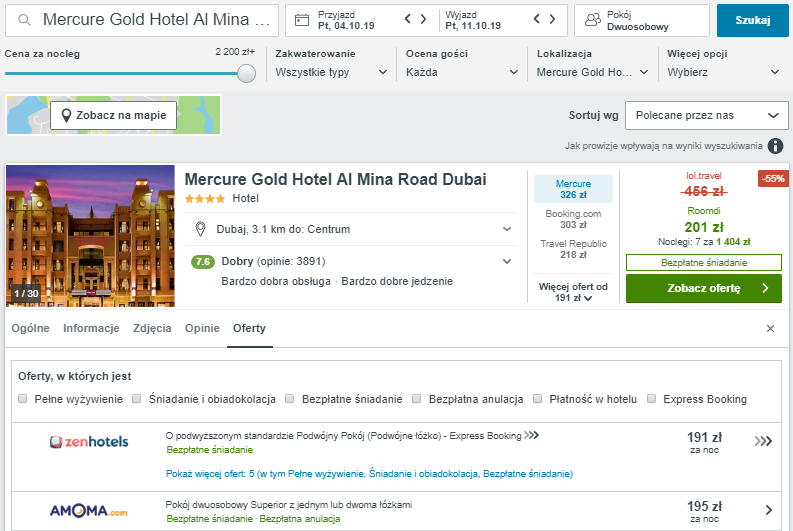793x531 pixels.
Task: Click the price slider handle
Action: click(246, 73)
